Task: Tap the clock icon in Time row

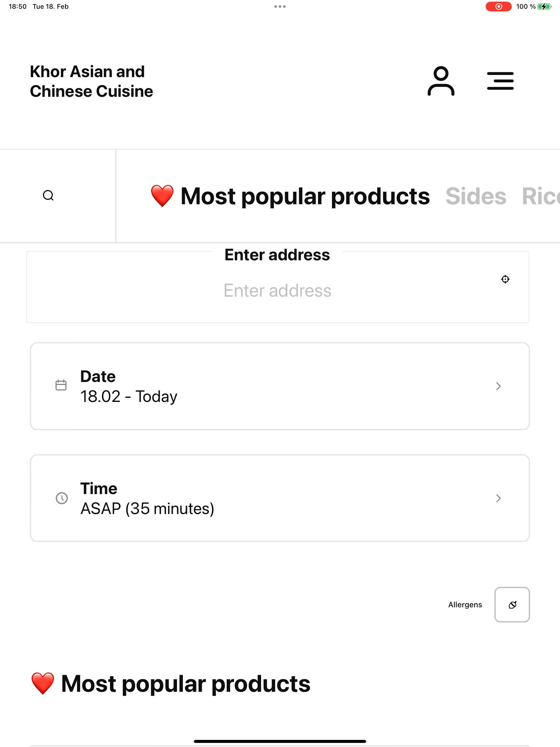Action: pyautogui.click(x=62, y=498)
